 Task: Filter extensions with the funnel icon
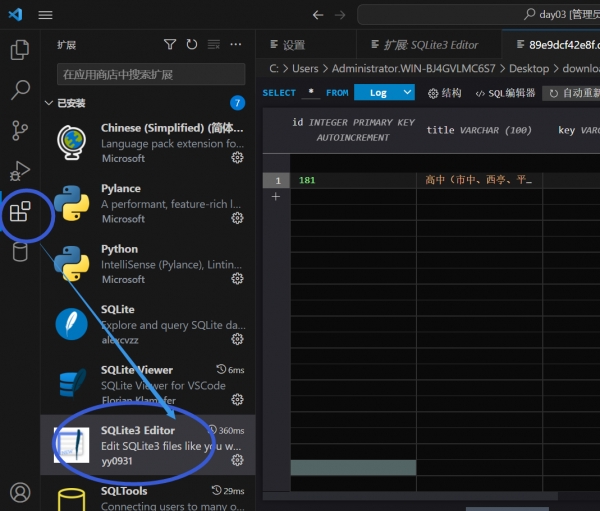(x=170, y=44)
